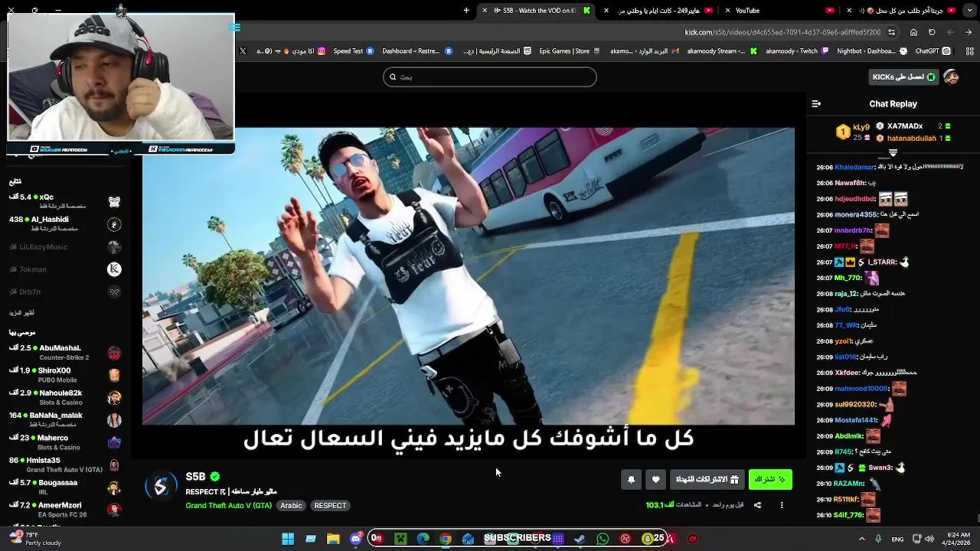Click kLy9 top gifter in leaderboard
This screenshot has height=551, width=980.
pyautogui.click(x=853, y=132)
